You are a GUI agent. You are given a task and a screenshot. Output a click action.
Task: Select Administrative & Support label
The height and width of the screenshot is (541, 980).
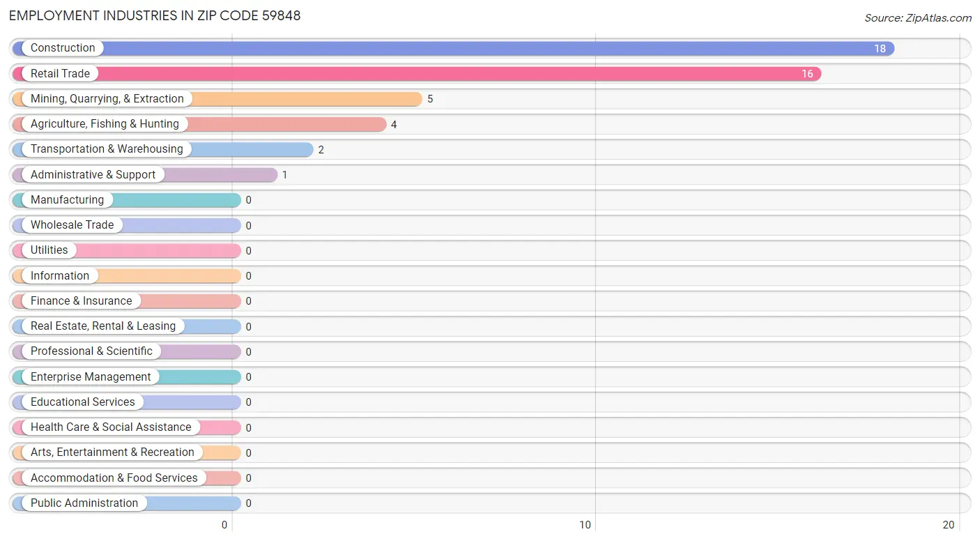93,174
